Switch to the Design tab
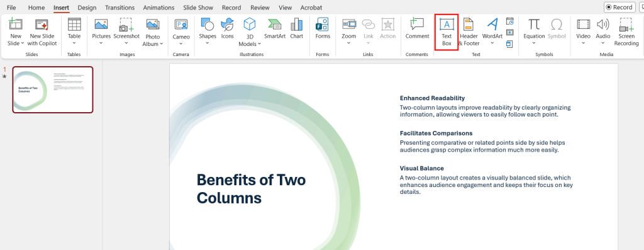Image resolution: width=644 pixels, height=250 pixels. (x=87, y=8)
